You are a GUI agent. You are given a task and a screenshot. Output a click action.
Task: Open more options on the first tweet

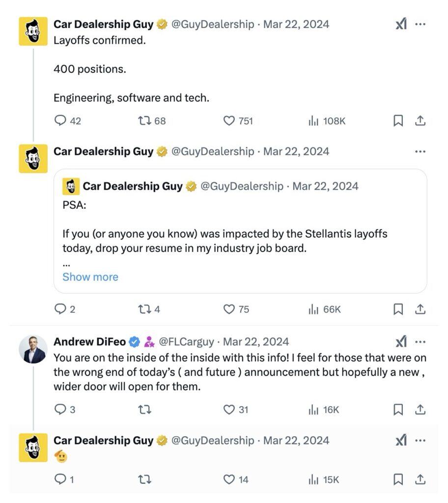[x=420, y=25]
